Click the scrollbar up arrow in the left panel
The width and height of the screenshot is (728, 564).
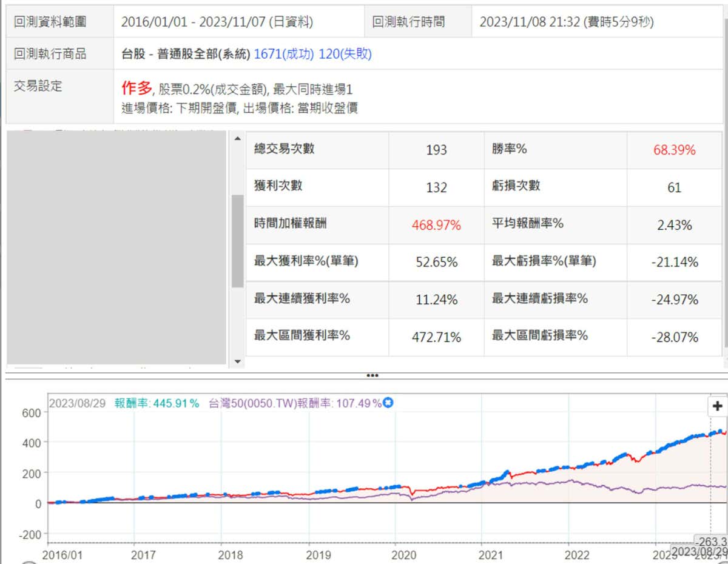click(237, 138)
